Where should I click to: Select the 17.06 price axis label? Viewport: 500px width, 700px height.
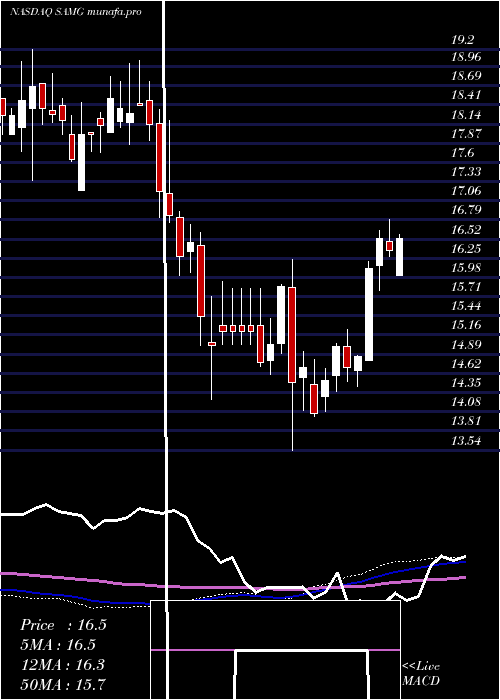(x=467, y=191)
